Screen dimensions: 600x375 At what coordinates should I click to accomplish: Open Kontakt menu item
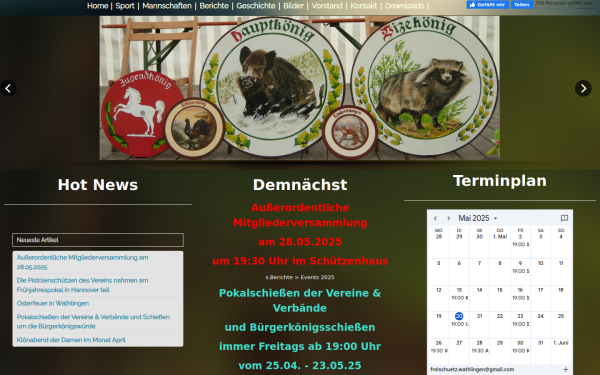click(x=364, y=6)
